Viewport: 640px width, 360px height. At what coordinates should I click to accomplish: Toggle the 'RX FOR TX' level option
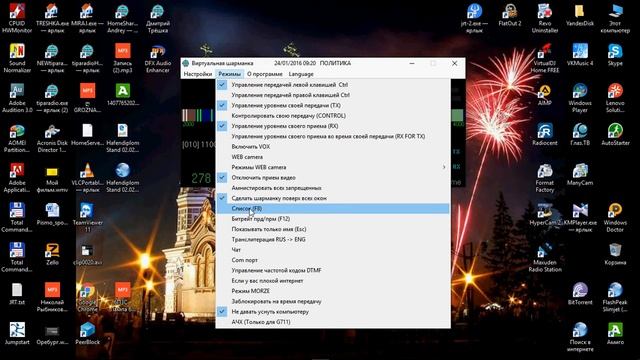(x=333, y=136)
